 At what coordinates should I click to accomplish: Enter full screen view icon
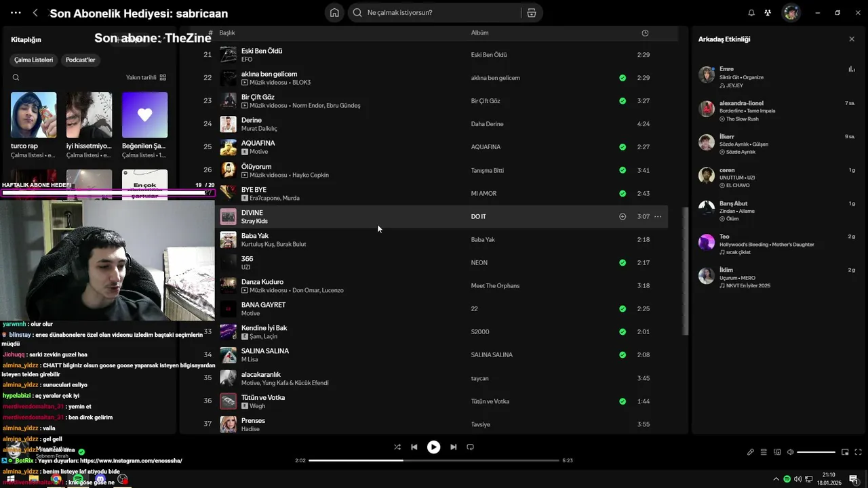click(858, 452)
